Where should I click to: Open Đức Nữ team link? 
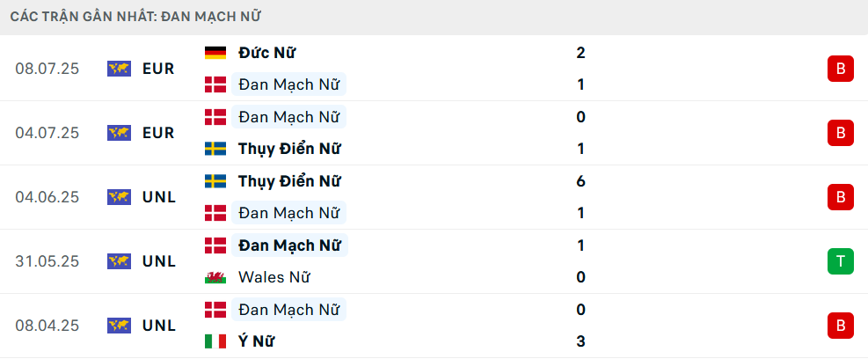click(x=266, y=53)
